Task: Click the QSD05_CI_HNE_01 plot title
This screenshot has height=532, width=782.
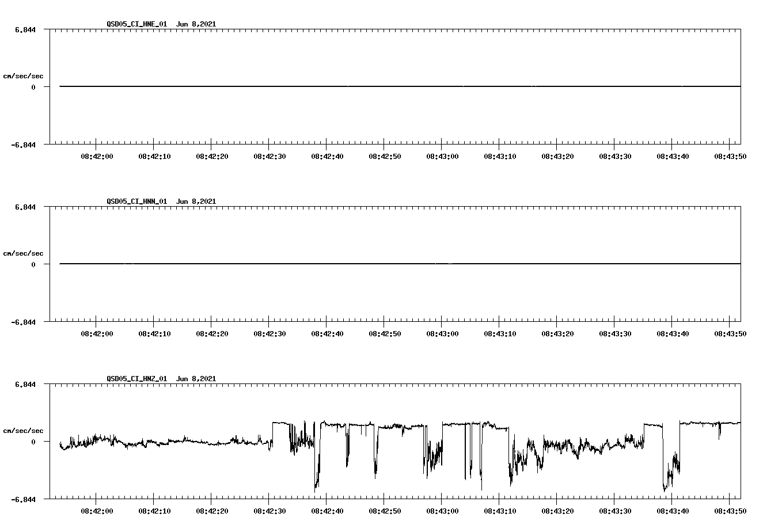Action: [x=161, y=24]
